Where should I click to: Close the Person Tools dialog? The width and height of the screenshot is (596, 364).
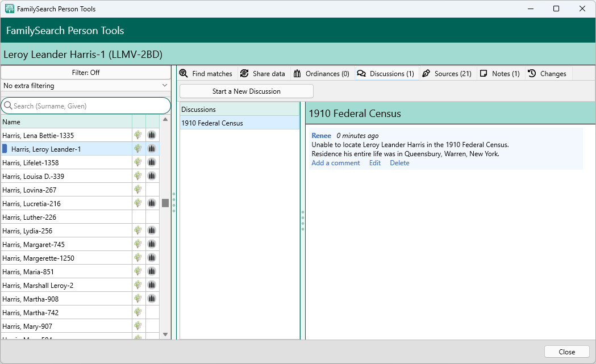click(x=566, y=352)
